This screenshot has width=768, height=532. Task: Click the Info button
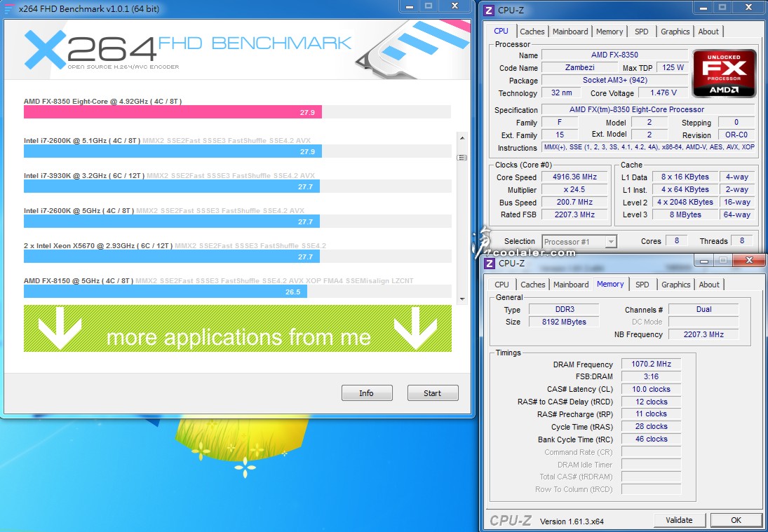coord(367,393)
